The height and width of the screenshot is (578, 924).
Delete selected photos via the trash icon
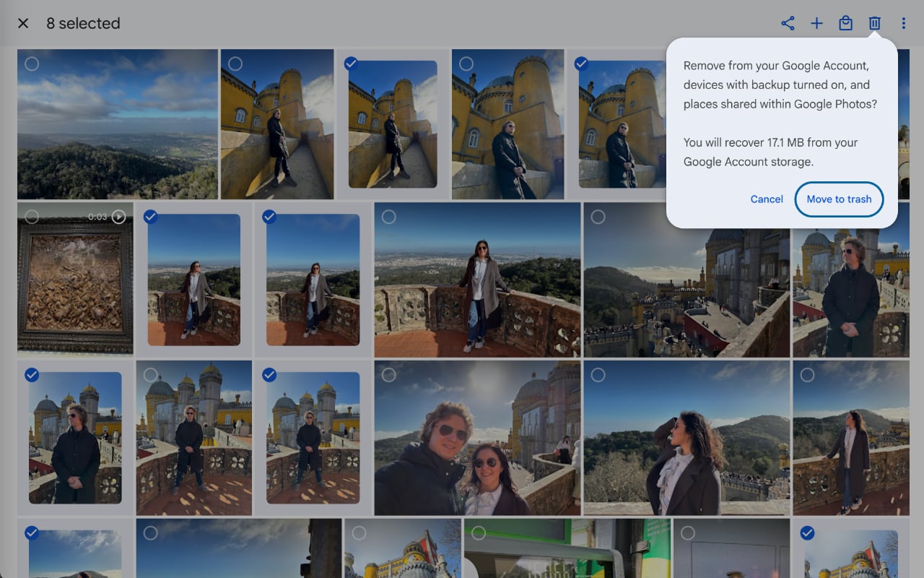click(x=874, y=23)
